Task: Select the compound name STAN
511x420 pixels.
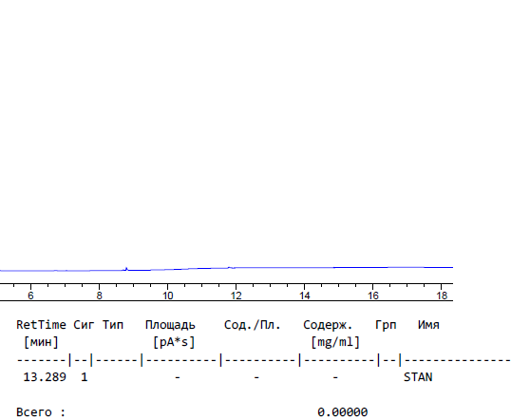Action: click(418, 377)
